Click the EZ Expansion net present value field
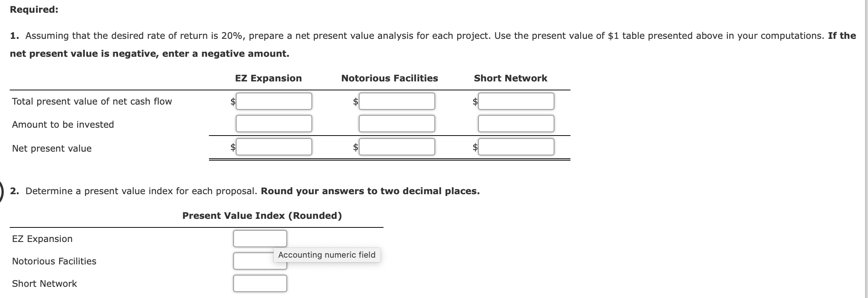The width and height of the screenshot is (868, 298). pos(274,147)
